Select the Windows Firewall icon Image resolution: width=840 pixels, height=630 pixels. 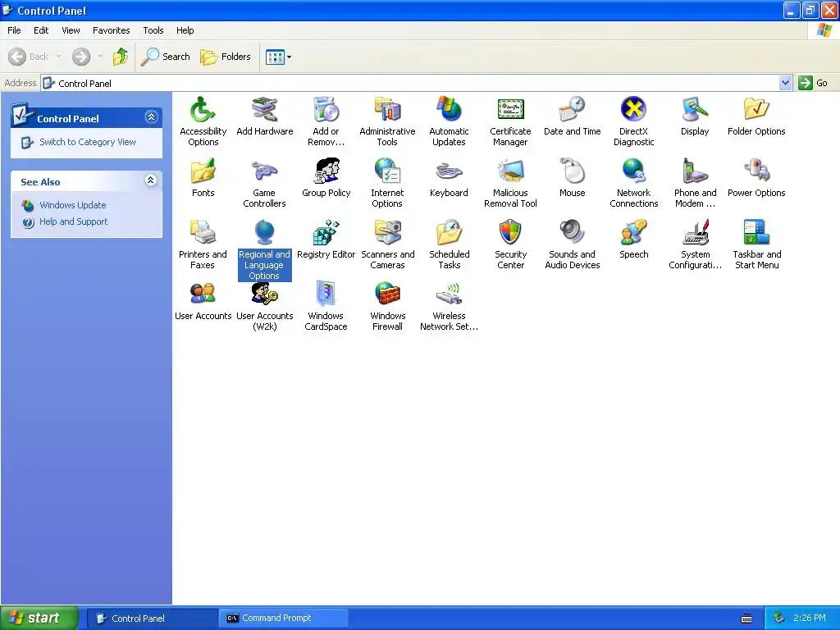[x=387, y=307]
